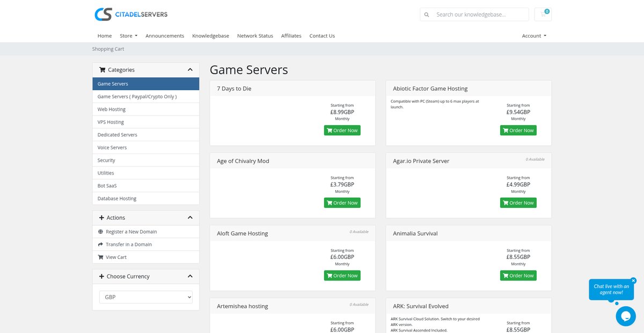Expand the Store menu dropdown

pos(128,36)
